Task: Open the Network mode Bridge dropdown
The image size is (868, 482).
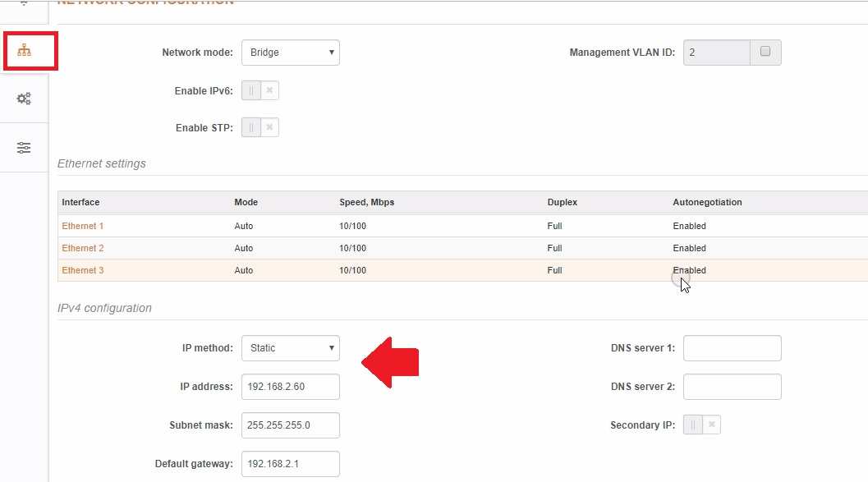Action: tap(291, 53)
